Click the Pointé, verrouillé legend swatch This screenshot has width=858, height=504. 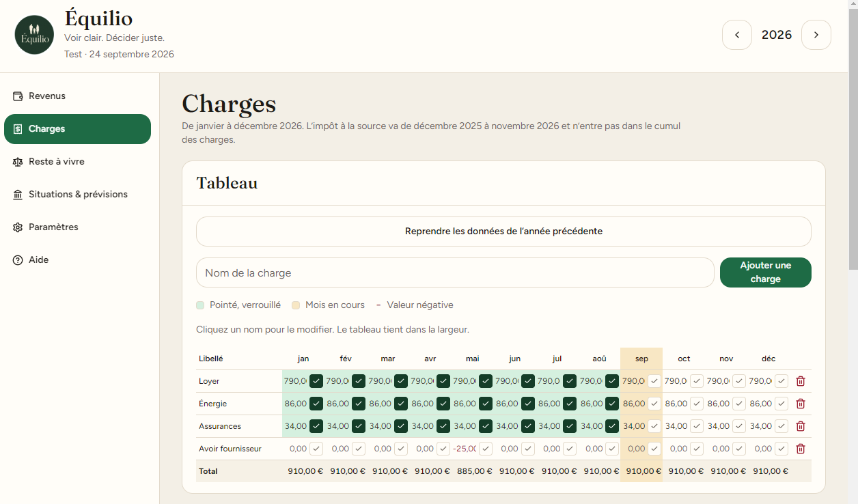coord(200,305)
